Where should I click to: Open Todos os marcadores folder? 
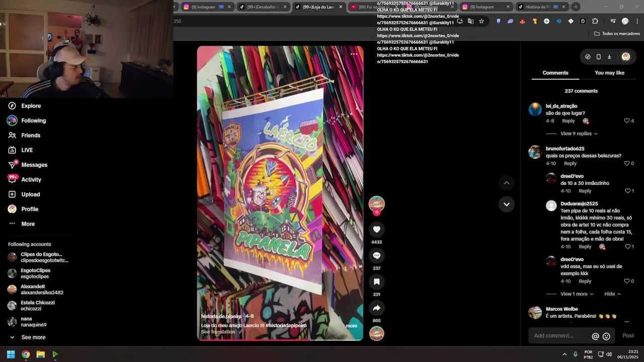[617, 34]
